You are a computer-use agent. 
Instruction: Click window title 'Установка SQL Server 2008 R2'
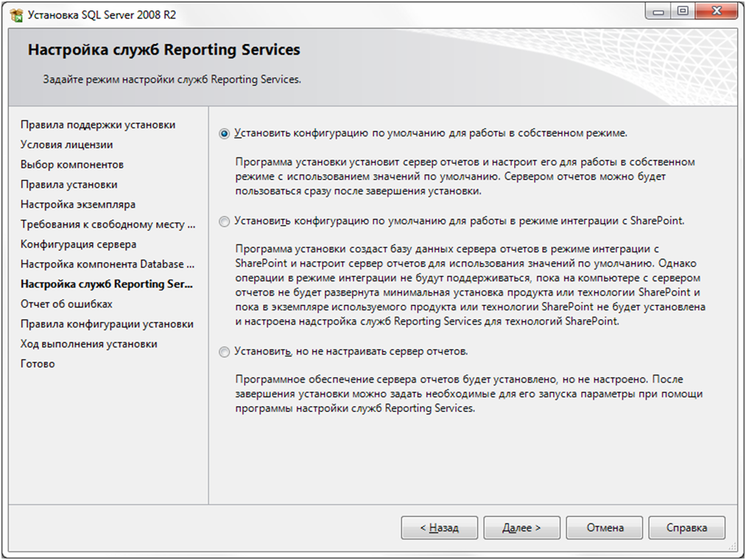click(x=102, y=15)
